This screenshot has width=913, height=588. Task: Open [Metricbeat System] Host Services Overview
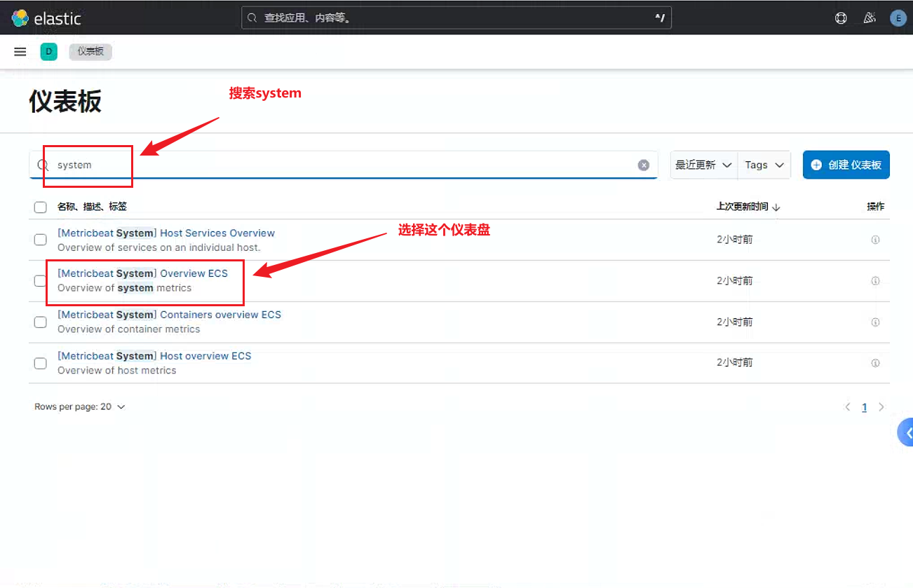tap(166, 233)
